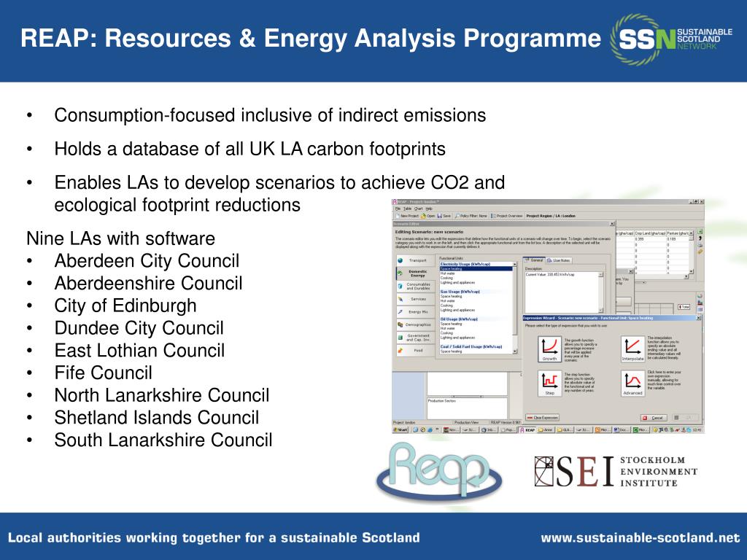Select the REAP taskbar button

coord(527,429)
